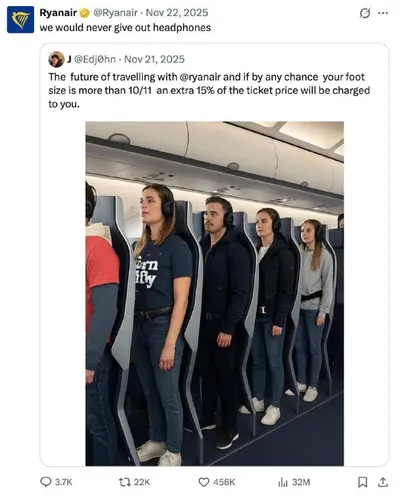Open the three-dot more options menu
The image size is (400, 496).
383,13
